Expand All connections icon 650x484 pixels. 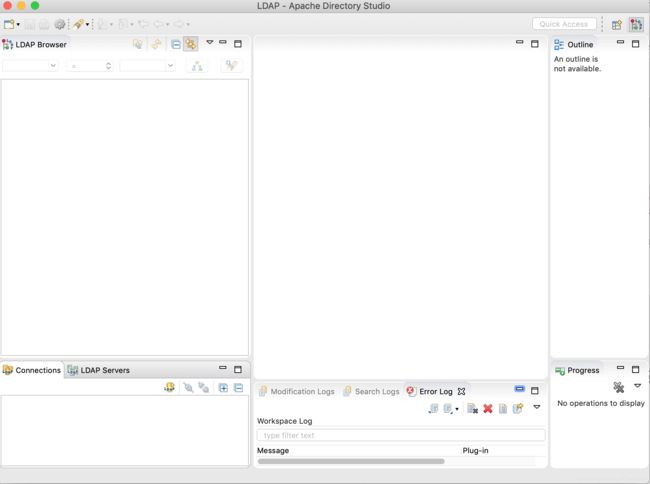[223, 387]
